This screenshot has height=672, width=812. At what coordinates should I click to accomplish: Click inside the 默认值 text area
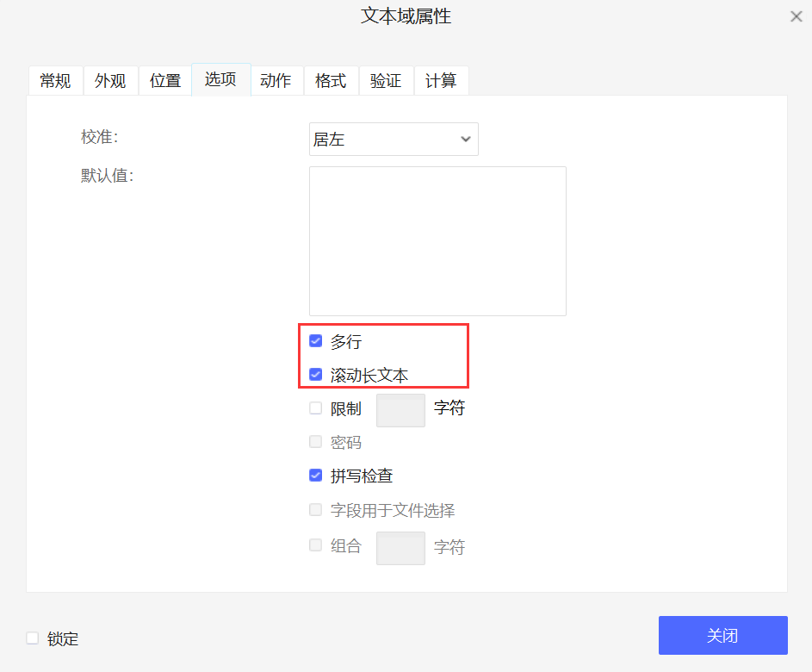[x=437, y=240]
